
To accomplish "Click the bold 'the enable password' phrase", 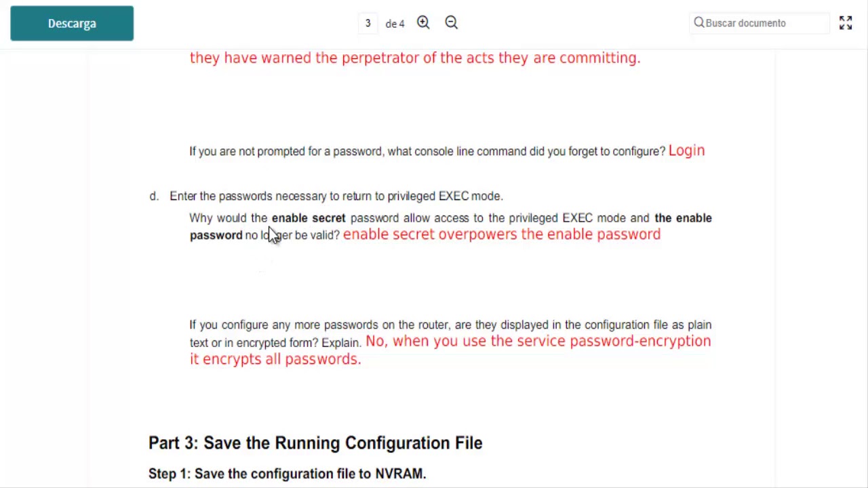I will pyautogui.click(x=682, y=218).
